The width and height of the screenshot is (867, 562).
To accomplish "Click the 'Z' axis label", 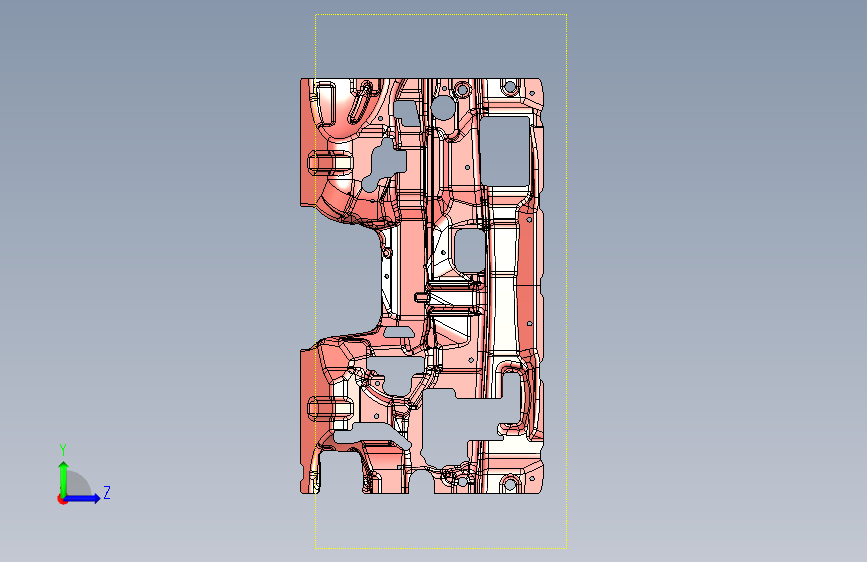I will click(x=107, y=492).
